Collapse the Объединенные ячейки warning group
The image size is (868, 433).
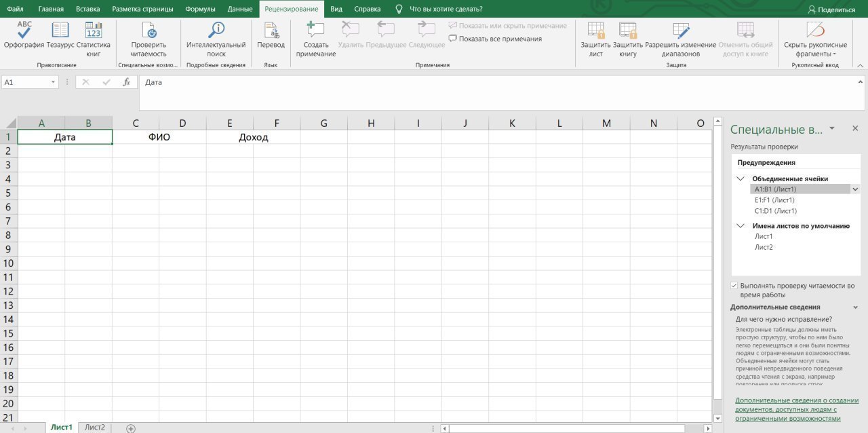pos(740,178)
